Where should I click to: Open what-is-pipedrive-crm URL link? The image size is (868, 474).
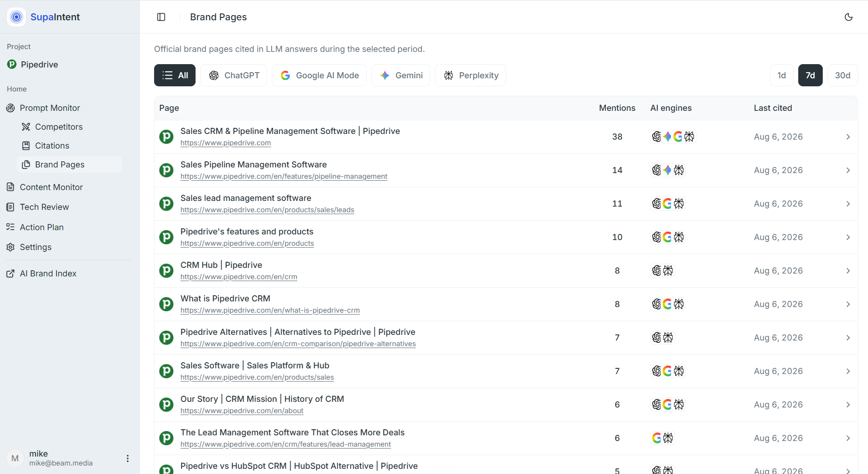point(270,310)
